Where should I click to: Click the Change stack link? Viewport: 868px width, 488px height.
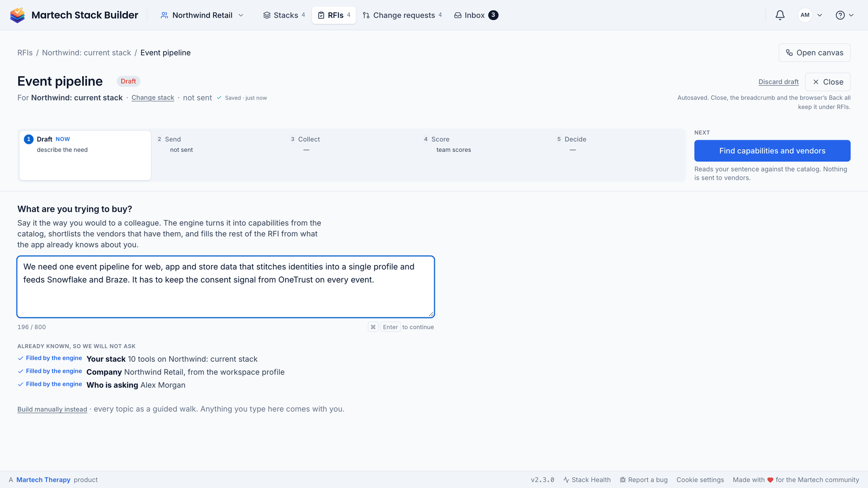pyautogui.click(x=153, y=97)
